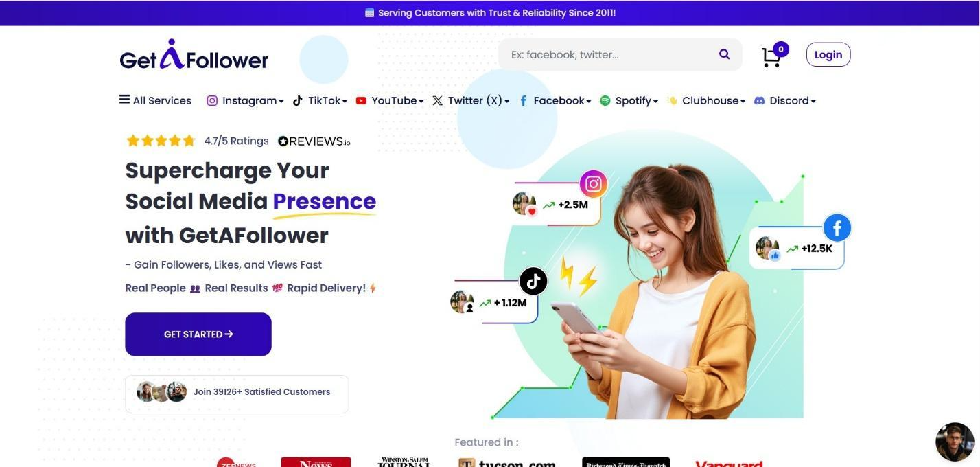Click the TikTok badge in hero image
980x467 pixels.
tap(533, 281)
